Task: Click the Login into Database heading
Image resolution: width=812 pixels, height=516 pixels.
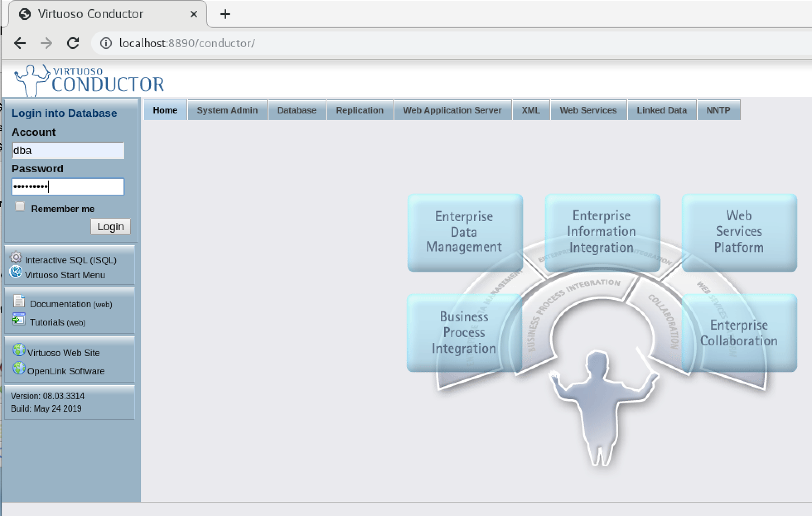Action: 64,113
